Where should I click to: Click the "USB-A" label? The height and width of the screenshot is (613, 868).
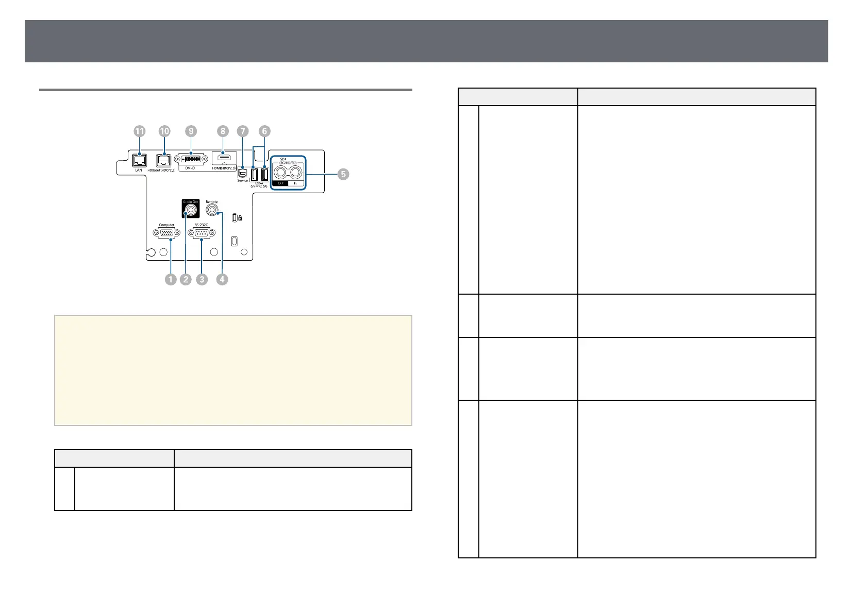pos(259,183)
